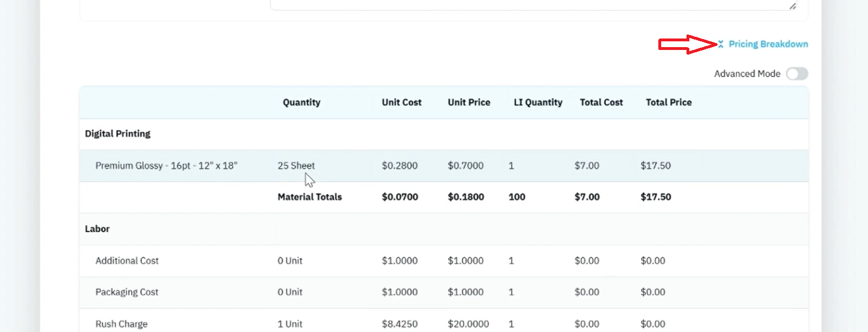Select the Unit Price column header
868x332 pixels.
469,102
